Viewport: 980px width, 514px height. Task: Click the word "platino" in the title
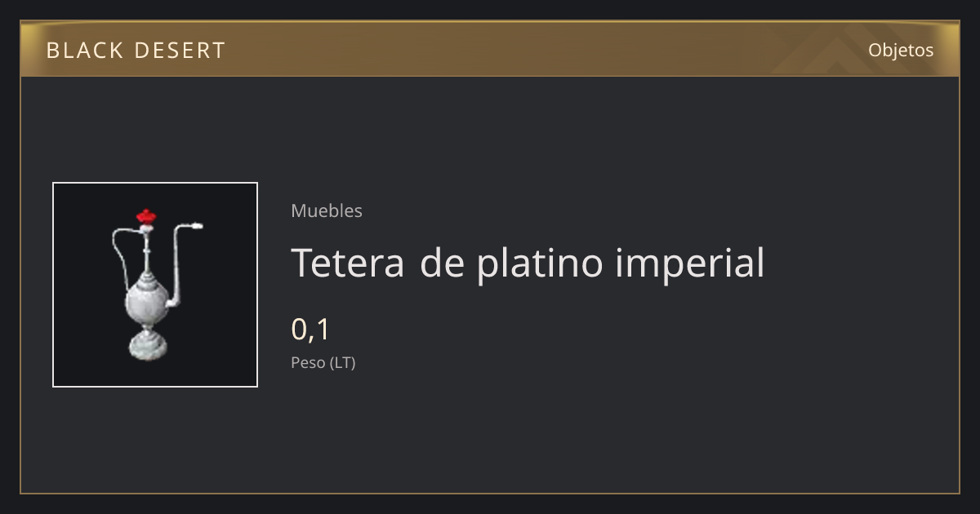coord(541,263)
